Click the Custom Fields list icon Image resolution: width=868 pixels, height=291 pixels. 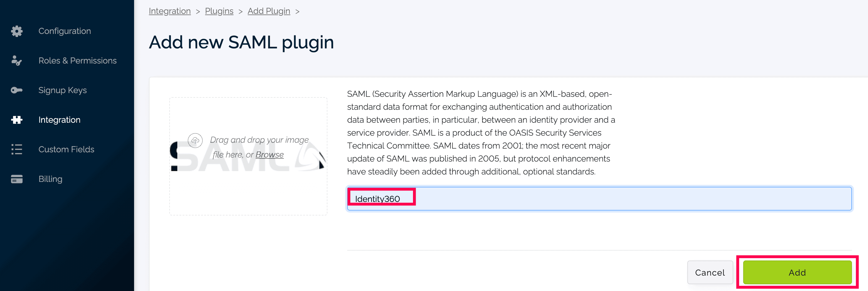(16, 150)
